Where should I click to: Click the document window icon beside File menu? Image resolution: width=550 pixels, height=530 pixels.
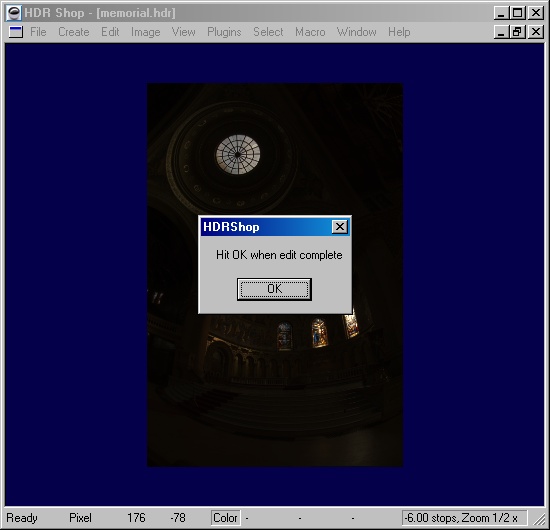16,32
